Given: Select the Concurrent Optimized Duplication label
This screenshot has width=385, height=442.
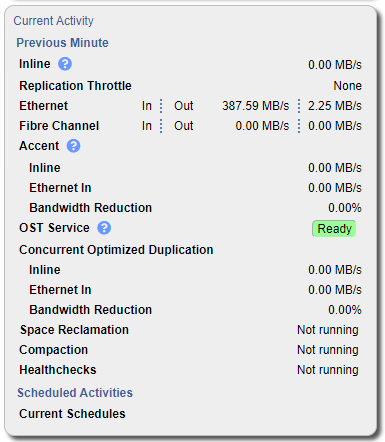Looking at the screenshot, I should tap(116, 250).
